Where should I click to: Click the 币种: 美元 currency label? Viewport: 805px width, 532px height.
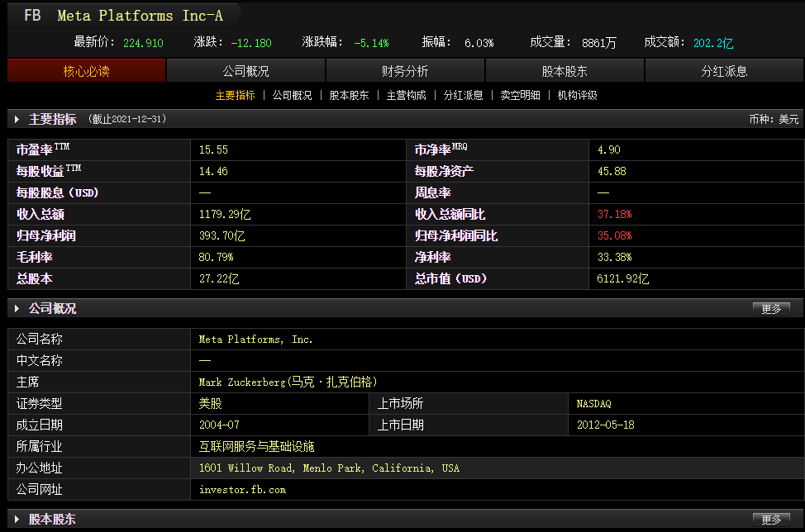(774, 120)
